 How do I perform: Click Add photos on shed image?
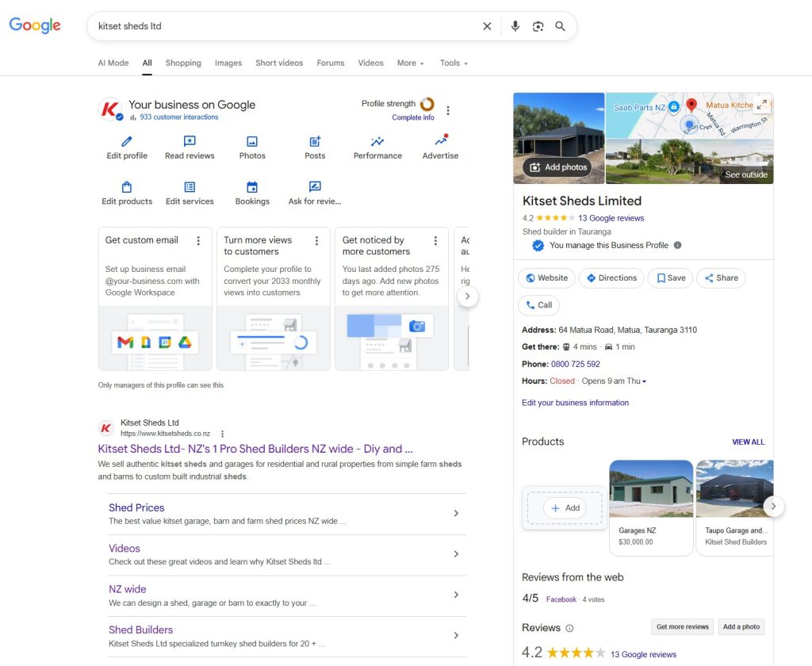[558, 167]
